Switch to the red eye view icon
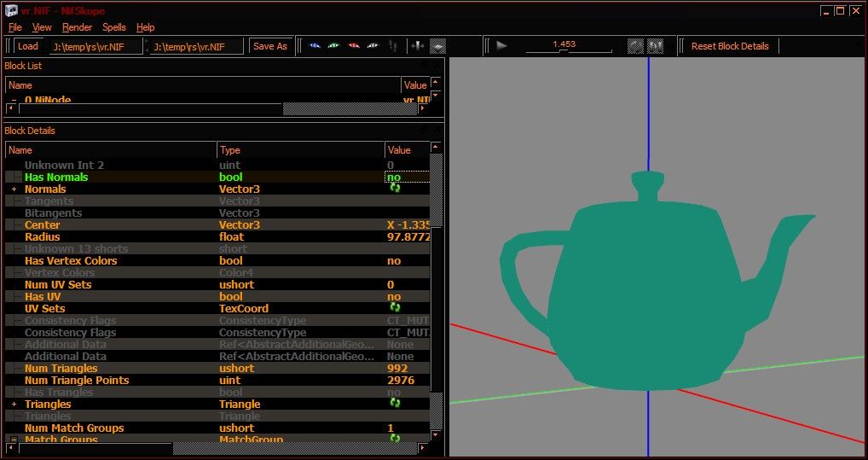868x460 pixels. click(354, 46)
